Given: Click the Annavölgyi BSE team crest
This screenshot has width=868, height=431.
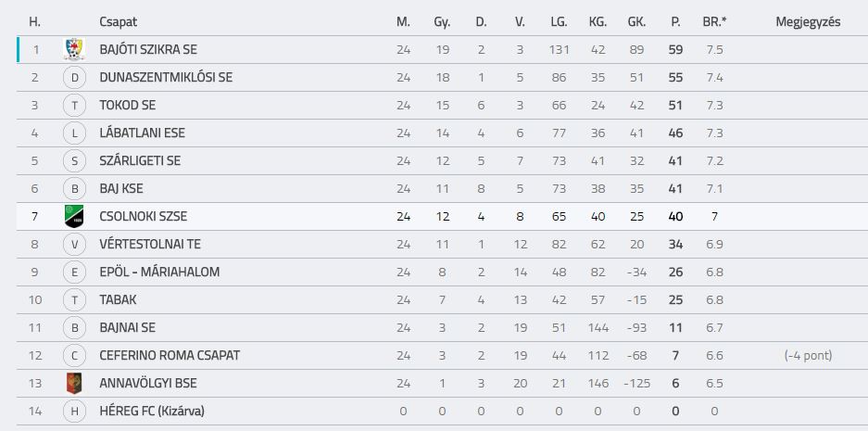Looking at the screenshot, I should (x=74, y=383).
